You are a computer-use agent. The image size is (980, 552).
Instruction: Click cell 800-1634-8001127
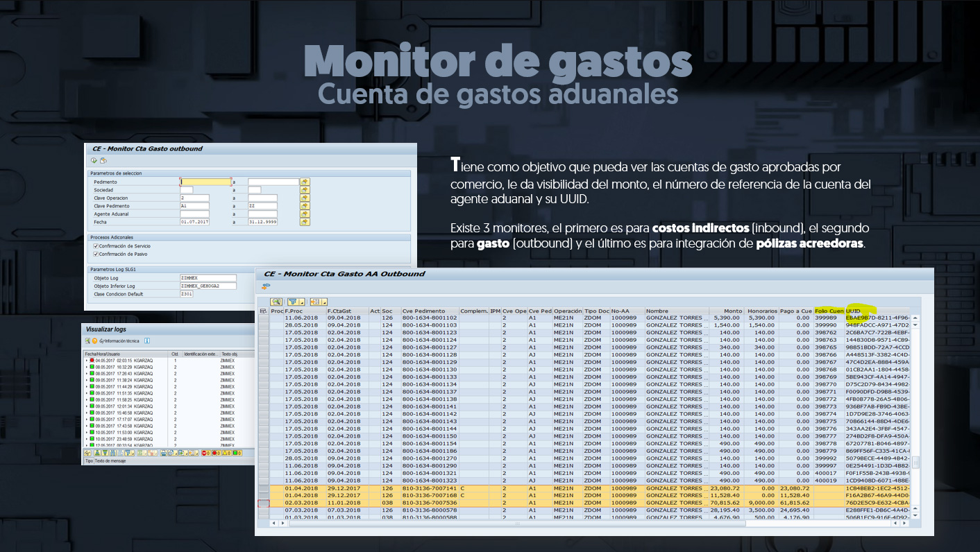click(x=430, y=347)
